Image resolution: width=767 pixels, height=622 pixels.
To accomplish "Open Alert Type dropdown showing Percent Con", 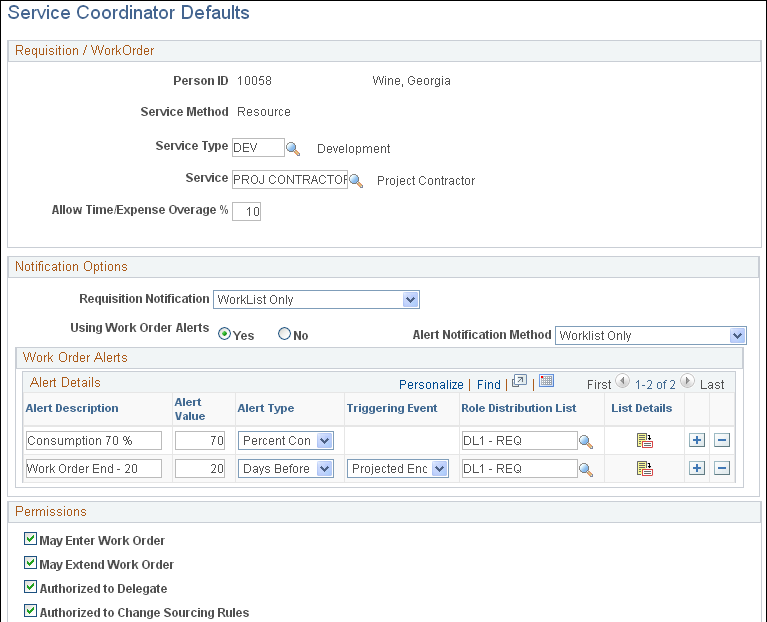I will tap(286, 441).
